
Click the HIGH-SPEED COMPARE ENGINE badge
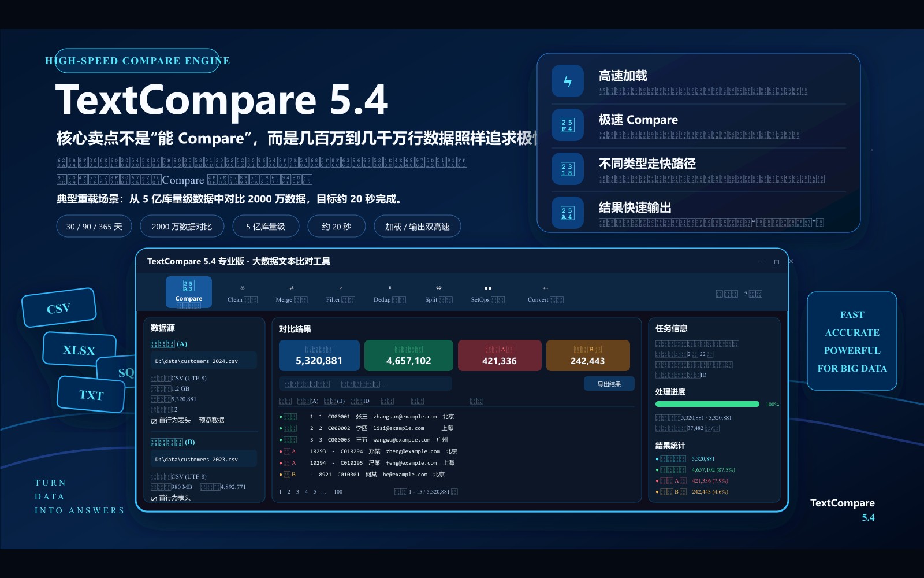coord(137,61)
